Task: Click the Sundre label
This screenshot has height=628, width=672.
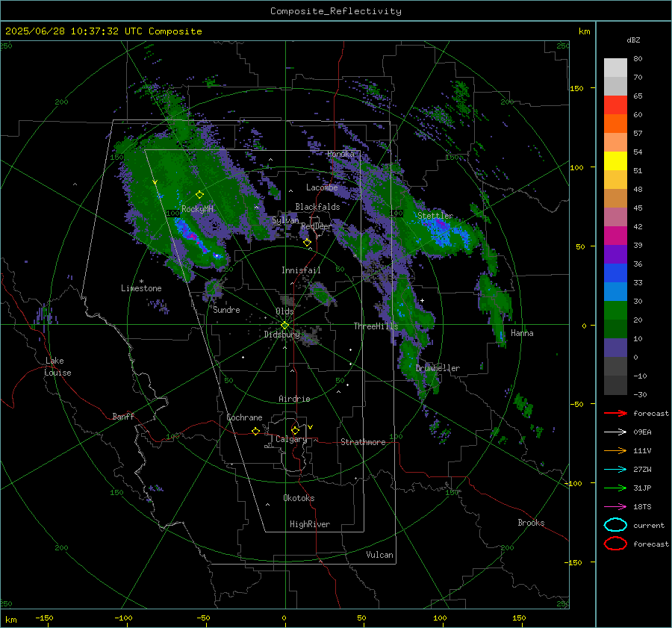Action: pyautogui.click(x=226, y=310)
